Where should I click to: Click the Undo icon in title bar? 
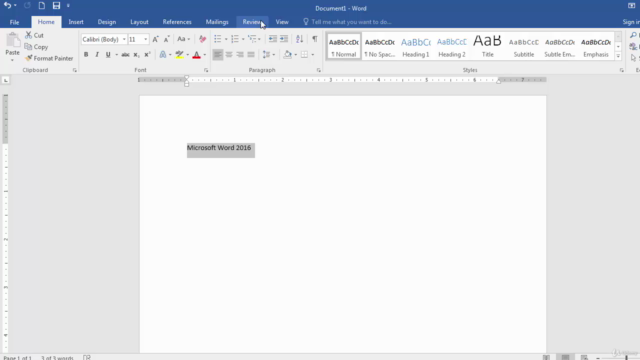[7, 5]
